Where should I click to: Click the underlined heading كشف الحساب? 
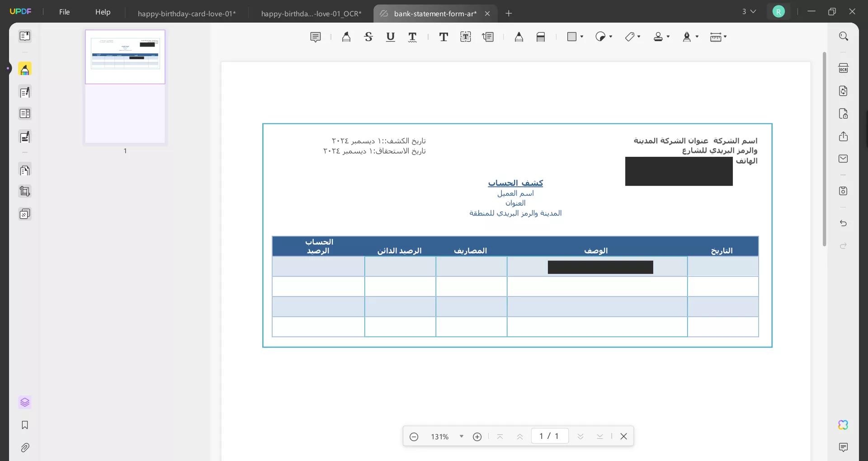(x=515, y=183)
